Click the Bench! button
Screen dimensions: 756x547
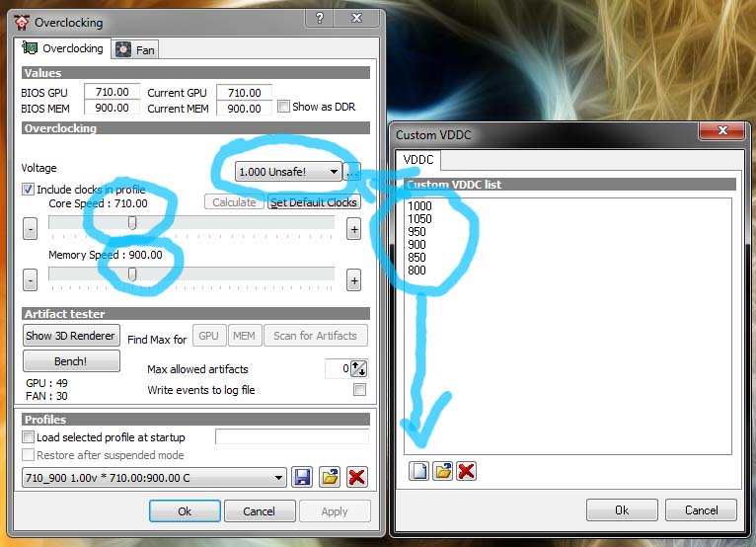[x=71, y=360]
